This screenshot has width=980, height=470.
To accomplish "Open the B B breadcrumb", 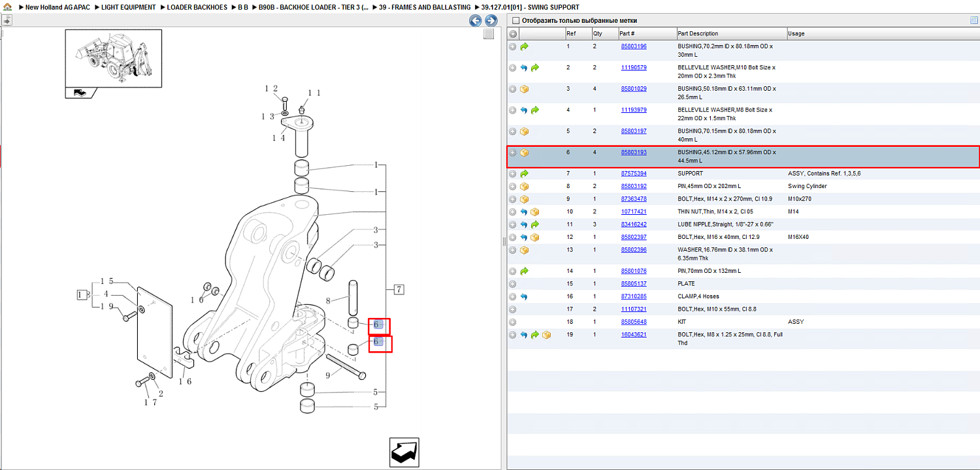I will pos(243,7).
